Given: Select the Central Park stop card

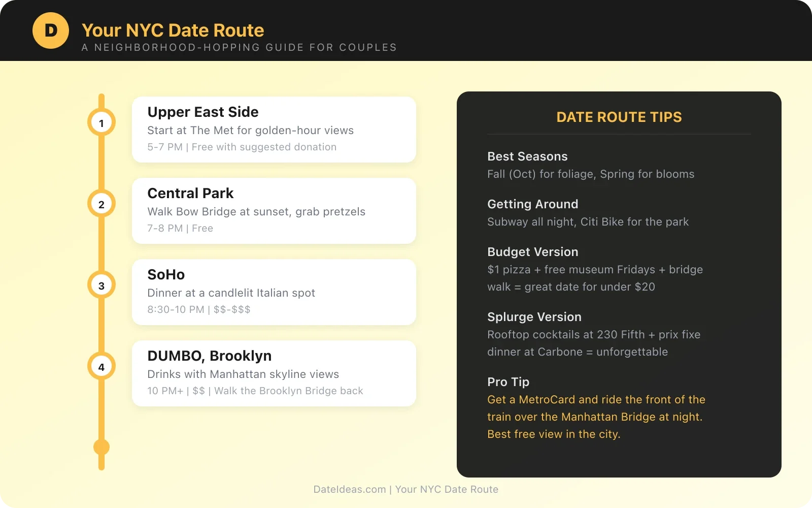Looking at the screenshot, I should pyautogui.click(x=274, y=211).
